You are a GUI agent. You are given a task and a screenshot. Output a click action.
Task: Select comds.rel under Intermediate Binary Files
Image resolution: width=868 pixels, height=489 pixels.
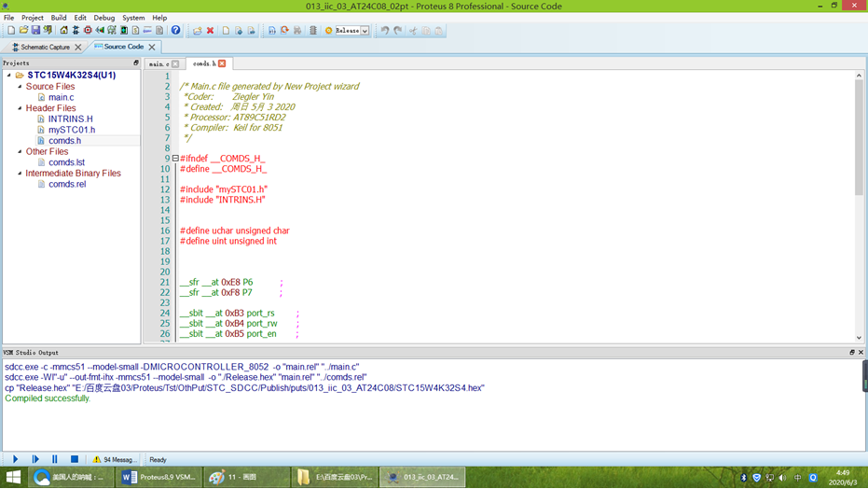click(67, 184)
